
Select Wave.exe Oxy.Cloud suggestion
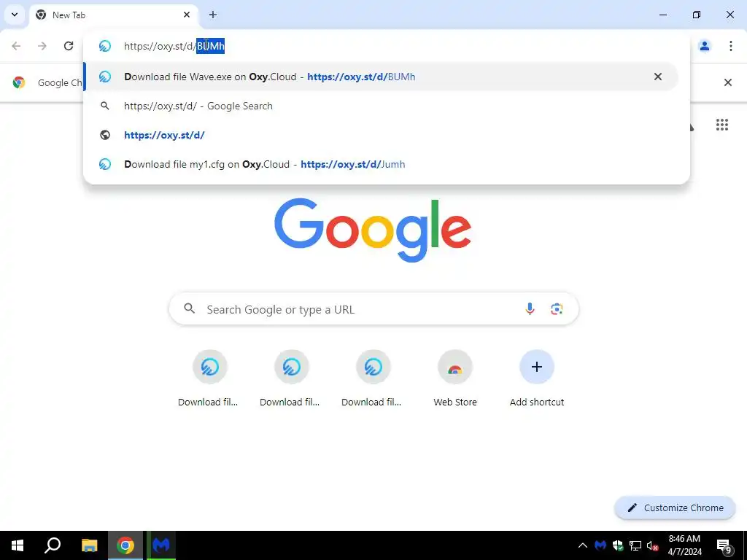[381, 77]
